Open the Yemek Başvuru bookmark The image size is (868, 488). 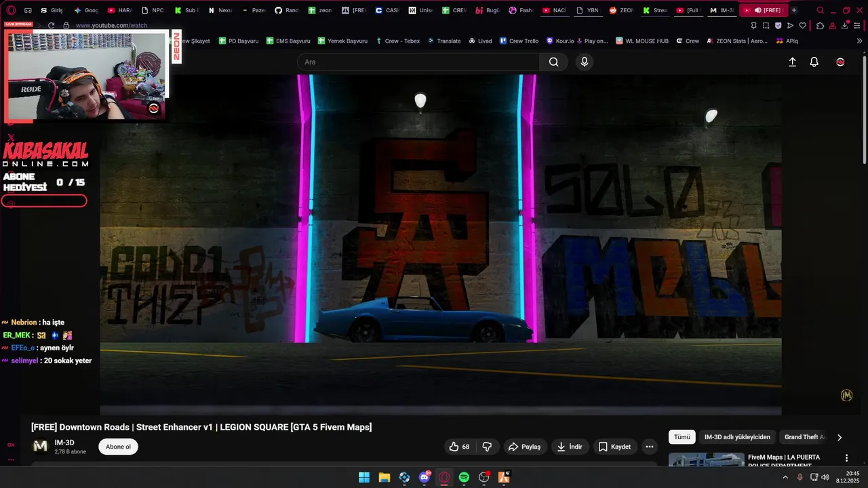[342, 41]
